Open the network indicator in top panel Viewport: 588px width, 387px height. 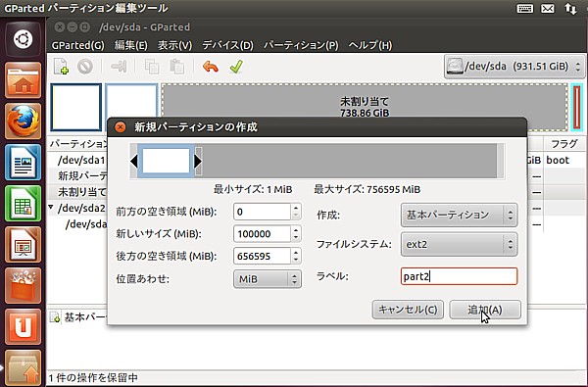click(570, 8)
